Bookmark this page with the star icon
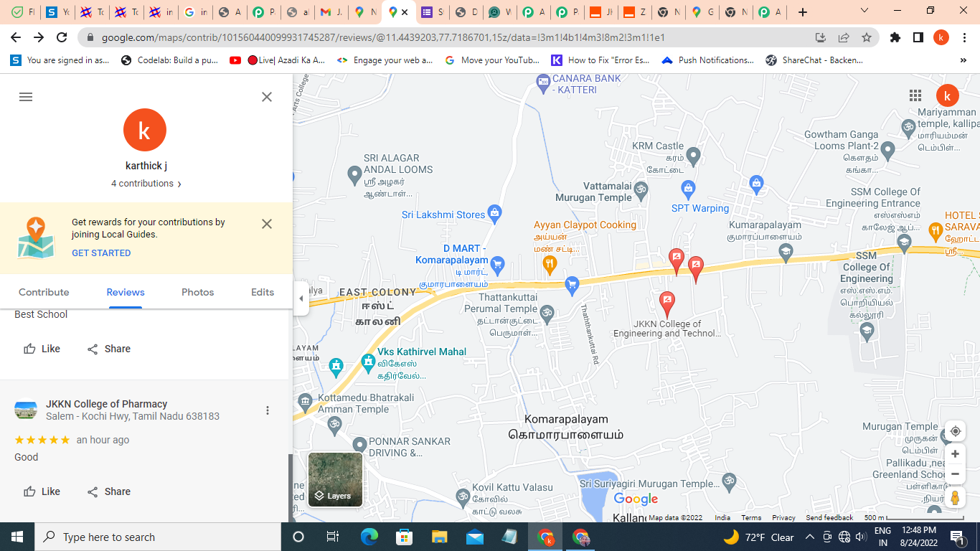The height and width of the screenshot is (551, 980). coord(867,37)
